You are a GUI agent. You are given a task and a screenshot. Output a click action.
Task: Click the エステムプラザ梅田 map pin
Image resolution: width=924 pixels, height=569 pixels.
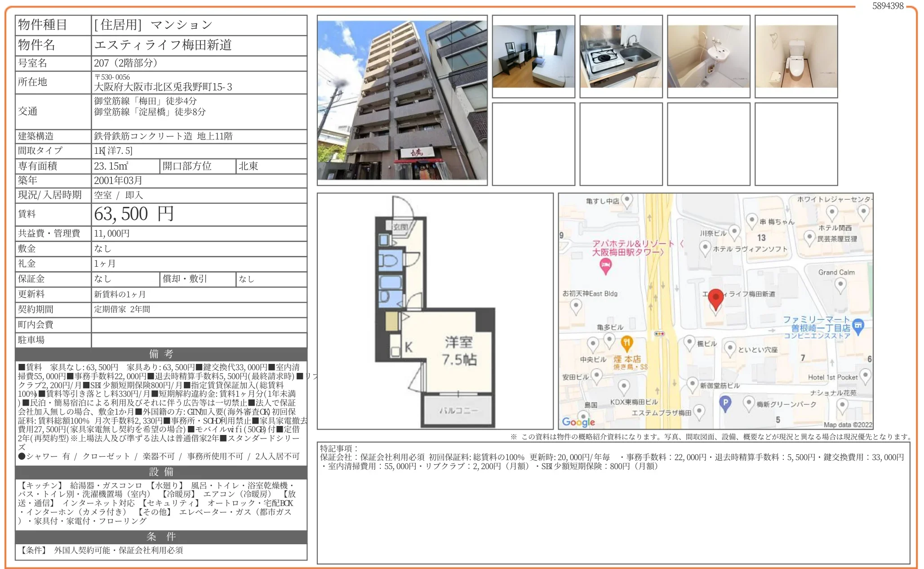[x=699, y=412]
